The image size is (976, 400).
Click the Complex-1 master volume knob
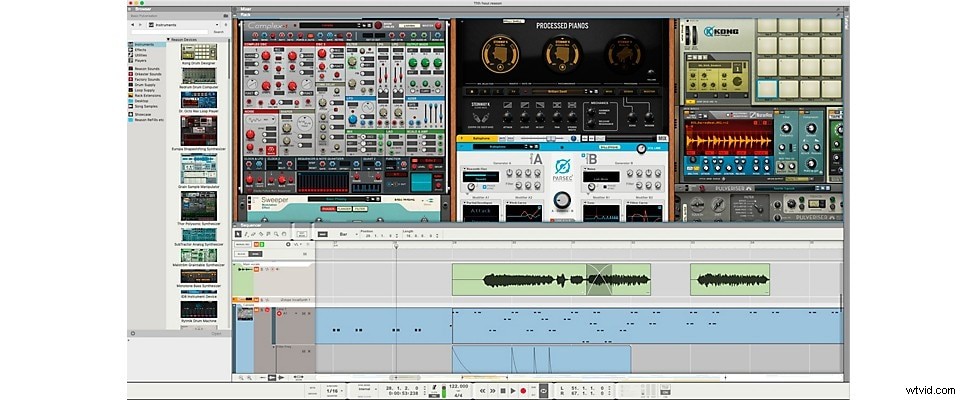pos(438,26)
